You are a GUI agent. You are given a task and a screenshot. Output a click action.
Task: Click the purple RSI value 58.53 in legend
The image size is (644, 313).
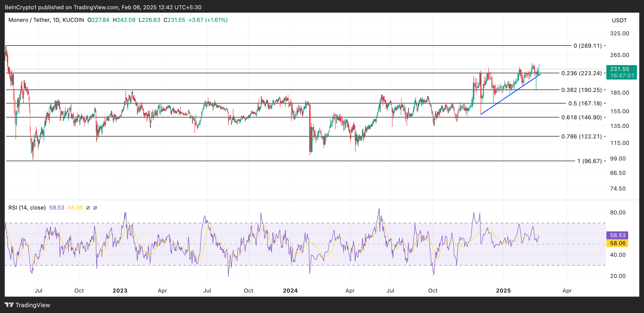tap(56, 207)
